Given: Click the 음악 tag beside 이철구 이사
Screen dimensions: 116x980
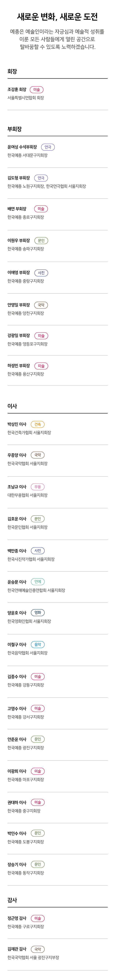Looking at the screenshot, I should 38,644.
